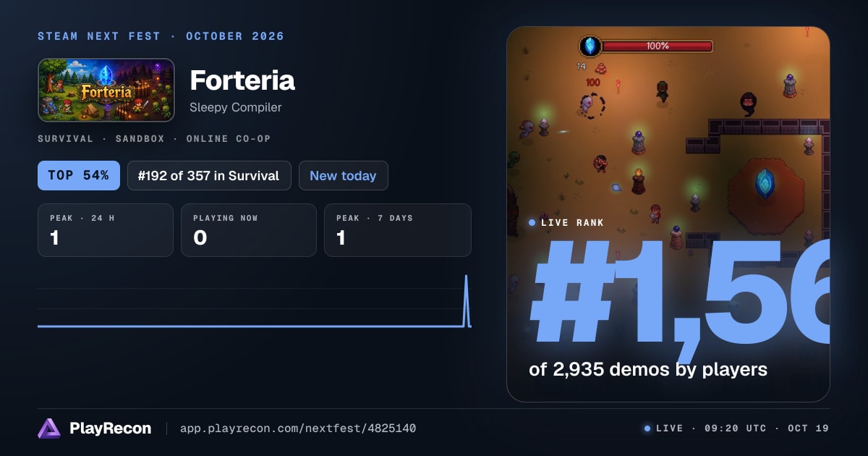Click the Peak · 24 H stat card
This screenshot has height=456, width=868.
[x=106, y=230]
